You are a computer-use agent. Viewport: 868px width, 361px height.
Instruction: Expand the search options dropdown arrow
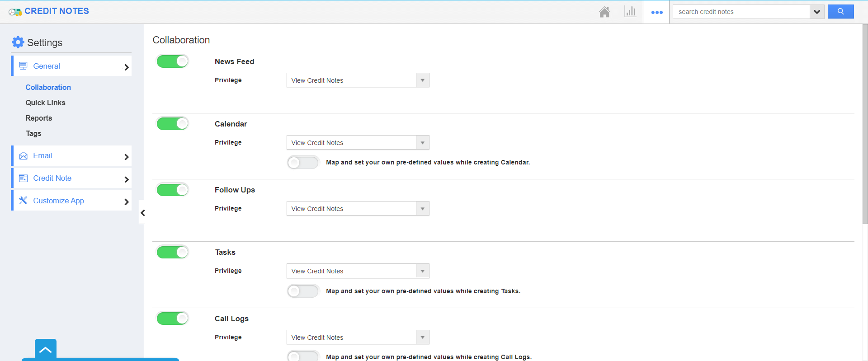[817, 12]
